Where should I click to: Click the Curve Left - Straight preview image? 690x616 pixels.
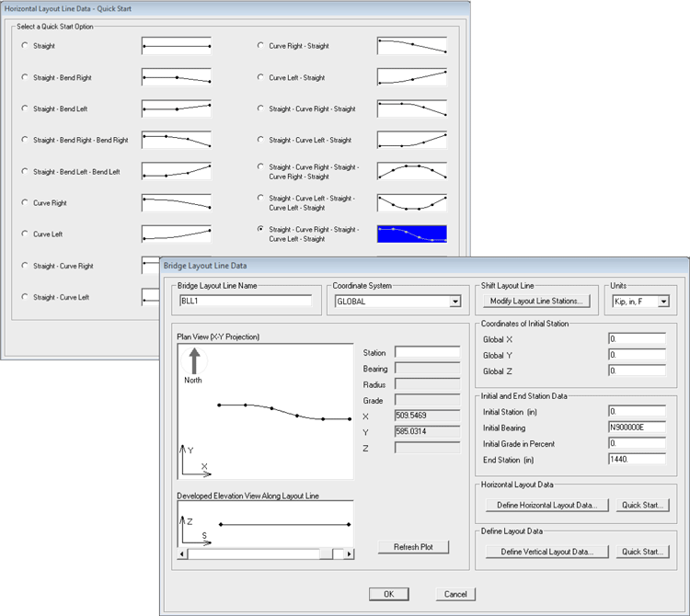[411, 78]
